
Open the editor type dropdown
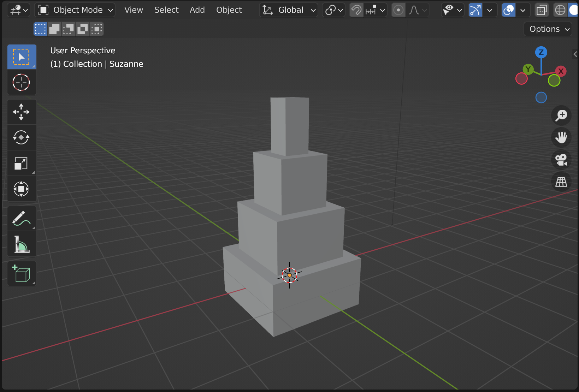(19, 10)
